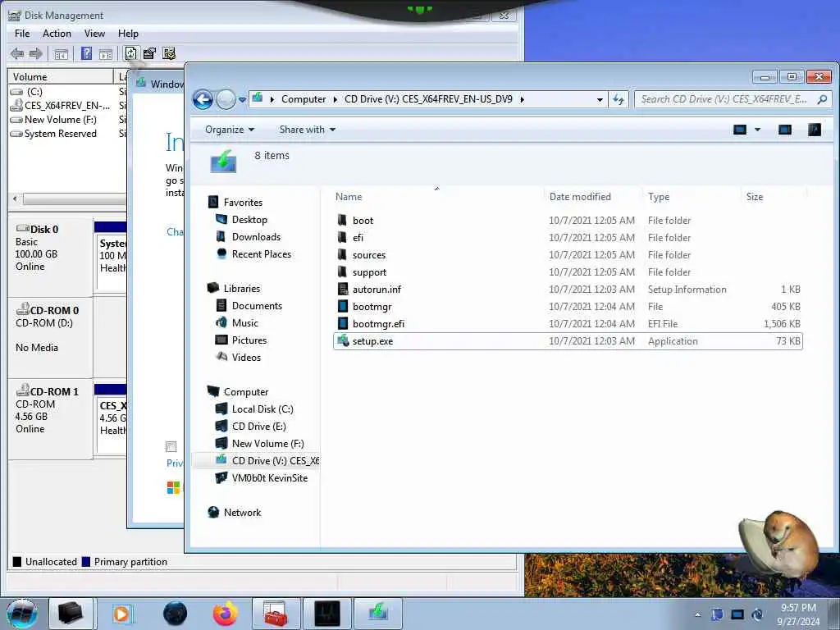840x630 pixels.
Task: Click the Show/Hide Action Pane toolbar icon
Action: click(x=106, y=53)
